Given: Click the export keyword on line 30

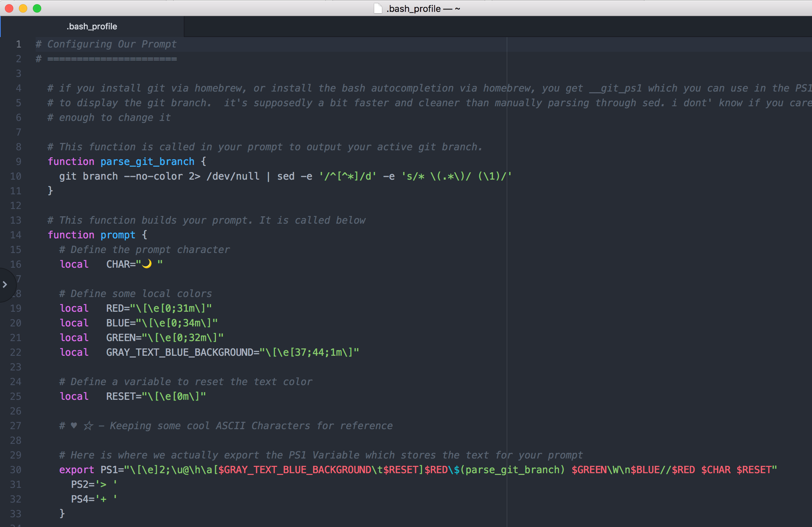Looking at the screenshot, I should pos(77,470).
